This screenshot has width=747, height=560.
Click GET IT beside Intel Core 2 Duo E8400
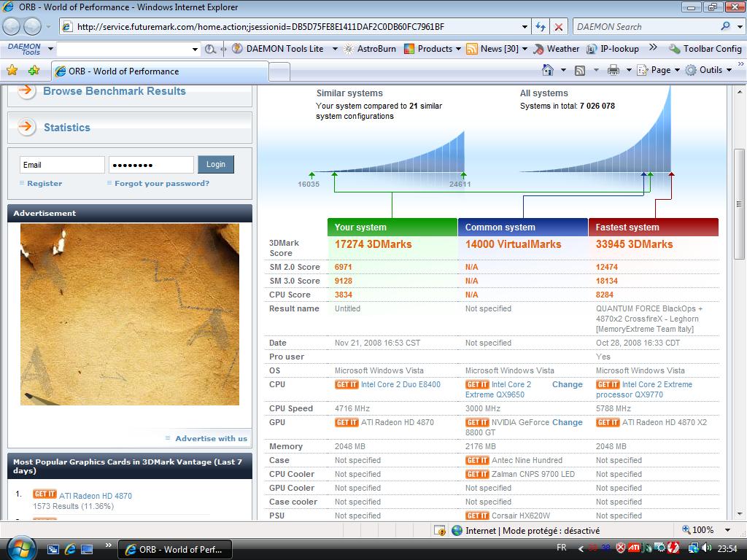tap(347, 384)
